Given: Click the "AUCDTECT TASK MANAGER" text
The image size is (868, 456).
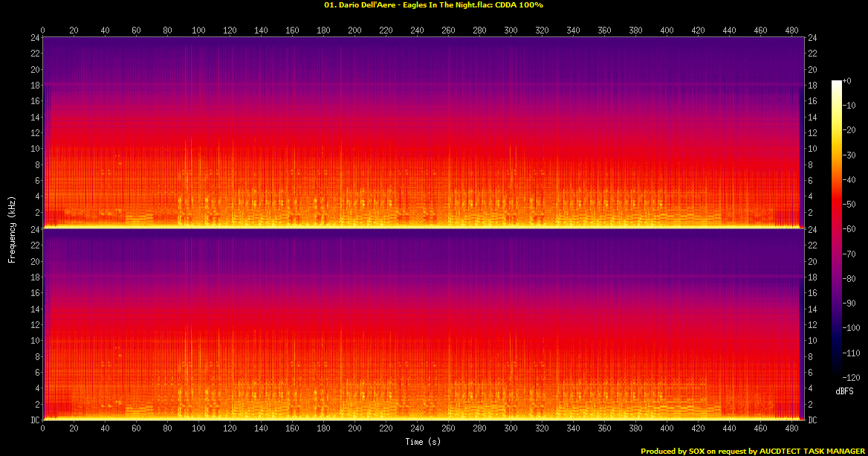Looking at the screenshot, I should [x=812, y=451].
